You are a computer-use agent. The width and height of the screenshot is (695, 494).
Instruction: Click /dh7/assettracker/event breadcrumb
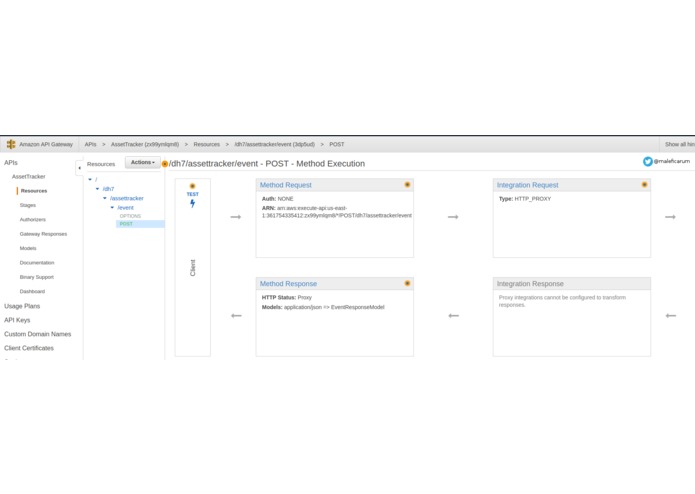[274, 144]
